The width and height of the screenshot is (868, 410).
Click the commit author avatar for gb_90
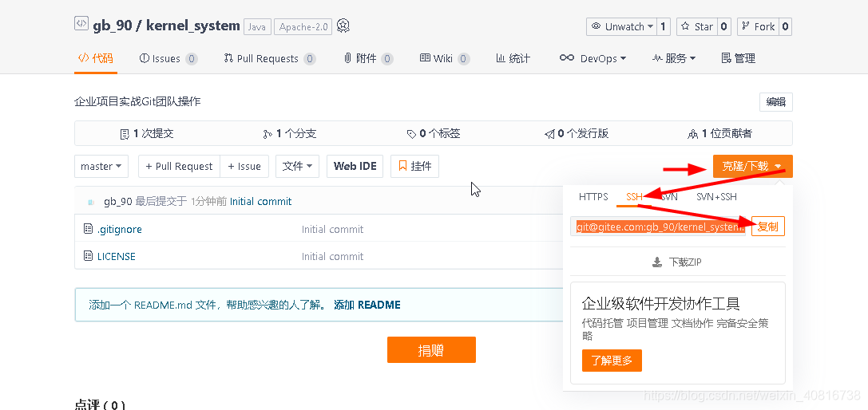[x=91, y=202]
